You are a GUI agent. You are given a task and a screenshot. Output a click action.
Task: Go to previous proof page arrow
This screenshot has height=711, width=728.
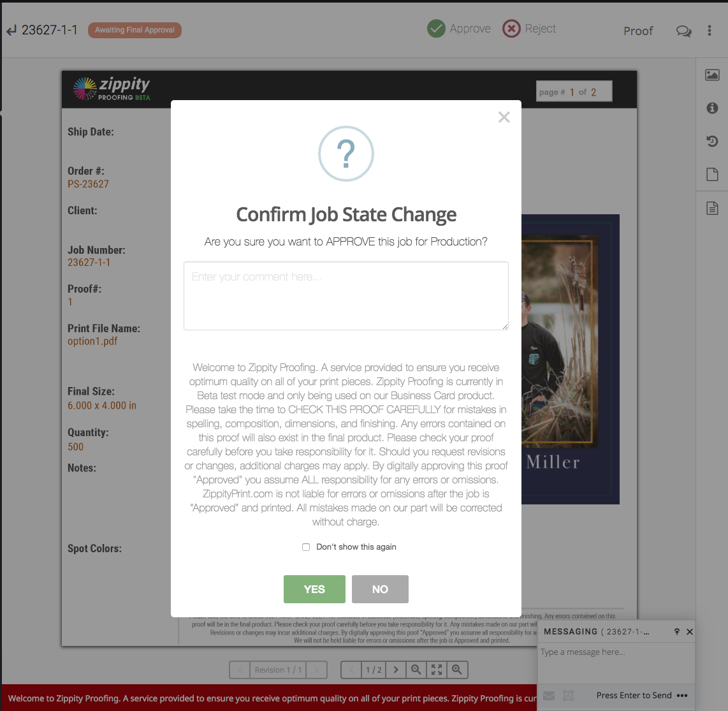coord(351,670)
